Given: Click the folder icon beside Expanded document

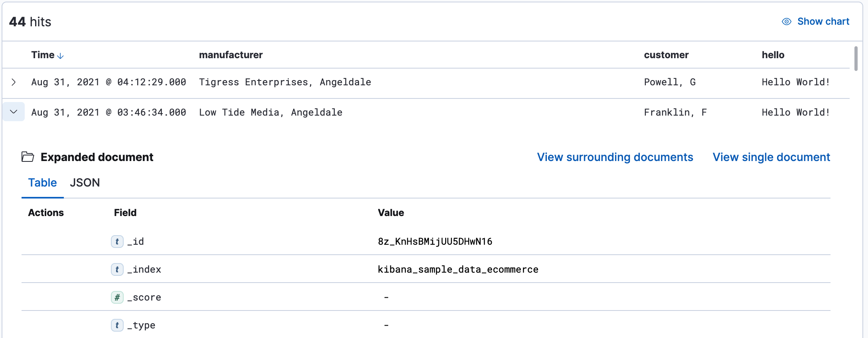Looking at the screenshot, I should [x=28, y=157].
